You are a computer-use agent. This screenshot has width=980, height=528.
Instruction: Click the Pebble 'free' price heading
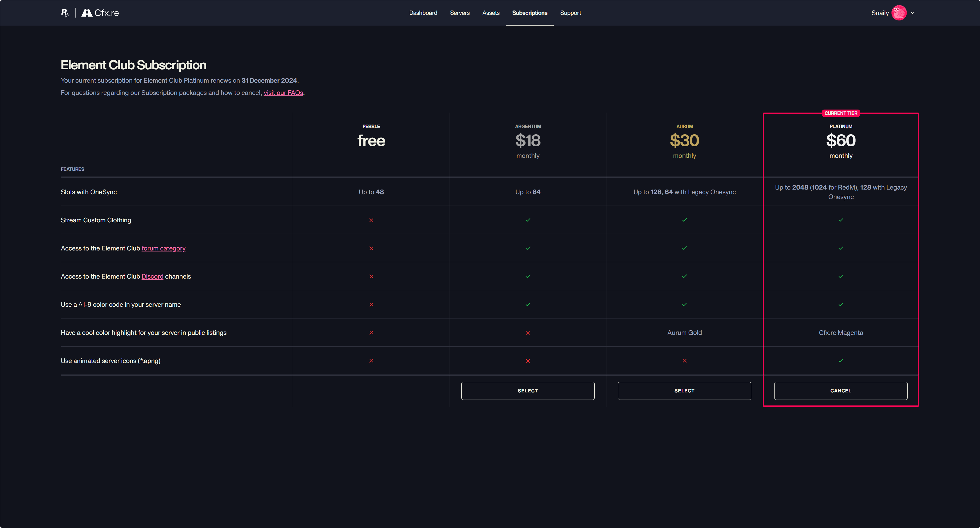[x=371, y=141]
